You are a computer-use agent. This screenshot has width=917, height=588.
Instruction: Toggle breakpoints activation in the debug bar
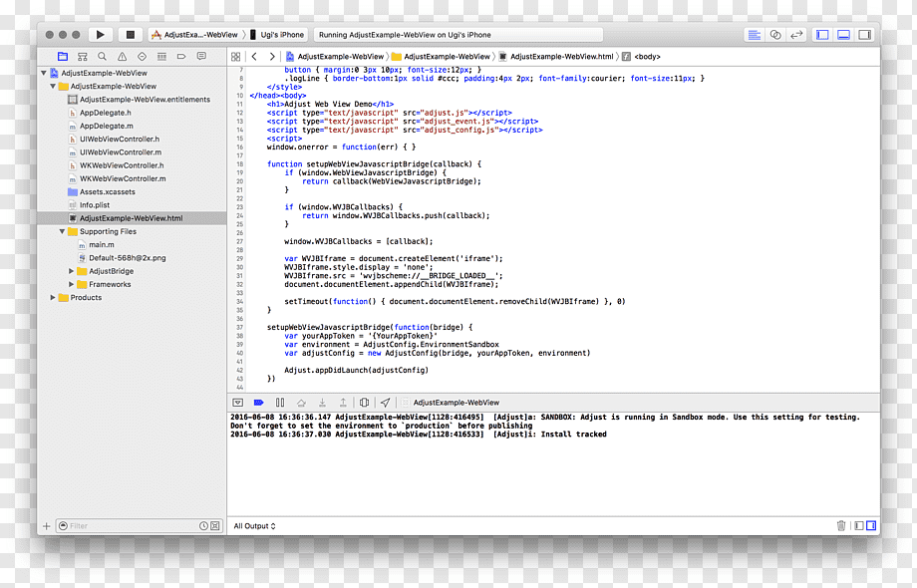(258, 403)
